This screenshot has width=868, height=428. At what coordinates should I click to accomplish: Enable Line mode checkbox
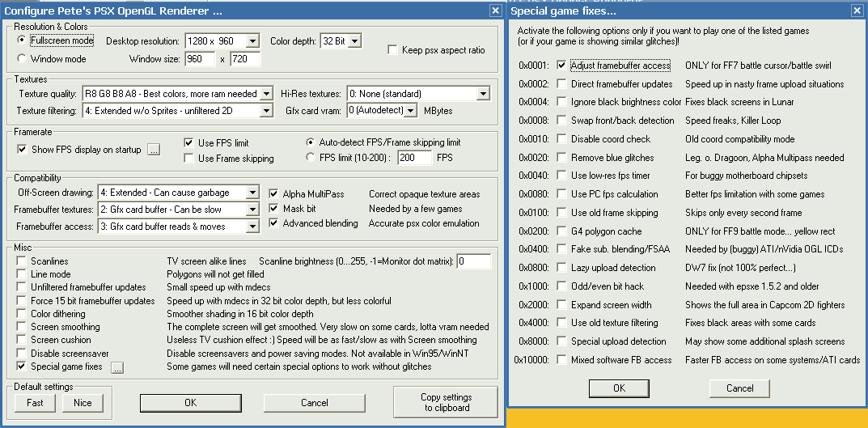[22, 273]
